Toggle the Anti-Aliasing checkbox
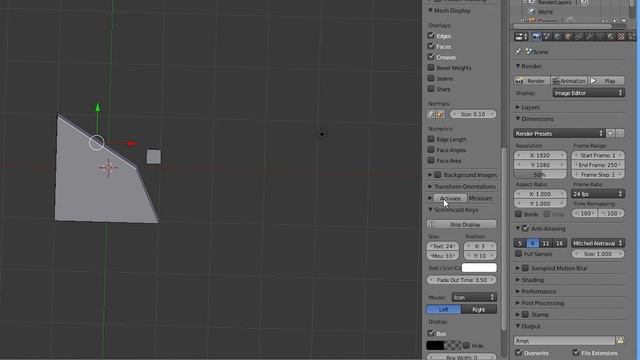Viewport: 640px width, 360px height. click(x=525, y=228)
